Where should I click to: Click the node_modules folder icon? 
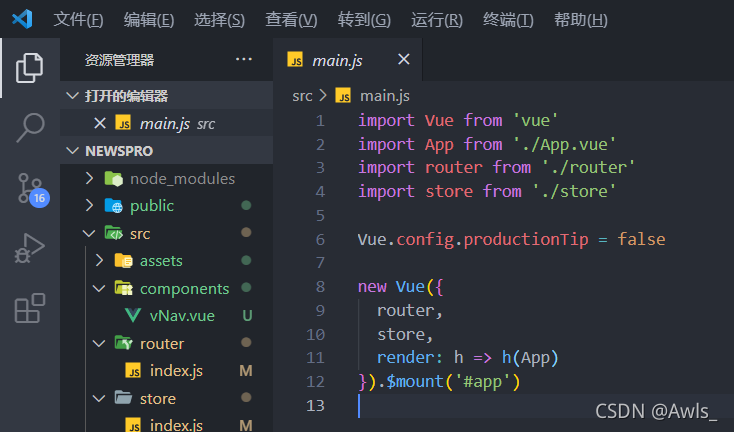point(114,178)
